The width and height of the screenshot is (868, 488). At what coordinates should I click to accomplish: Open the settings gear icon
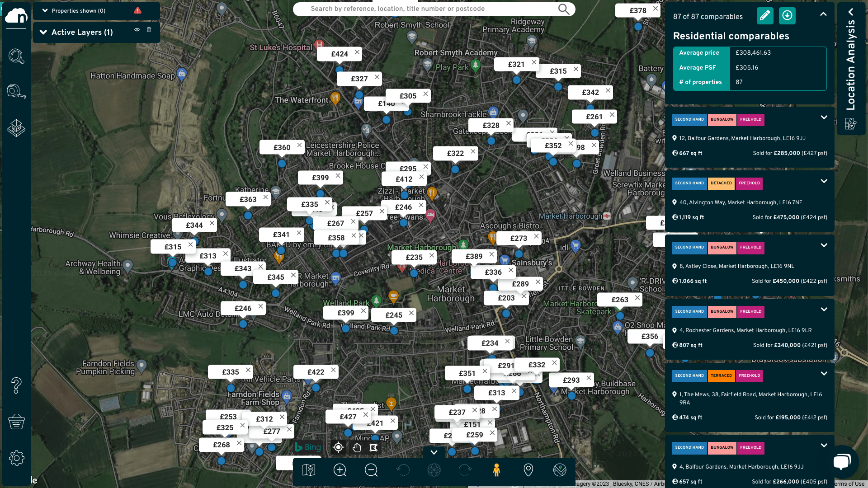16,458
